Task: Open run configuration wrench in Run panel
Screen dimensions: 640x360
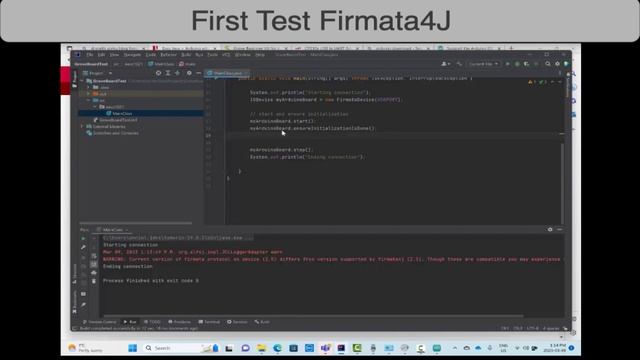Action: (83, 247)
